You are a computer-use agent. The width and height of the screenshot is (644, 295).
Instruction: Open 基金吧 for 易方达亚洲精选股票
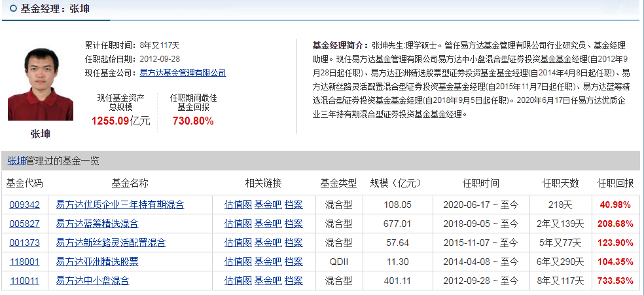(x=268, y=262)
